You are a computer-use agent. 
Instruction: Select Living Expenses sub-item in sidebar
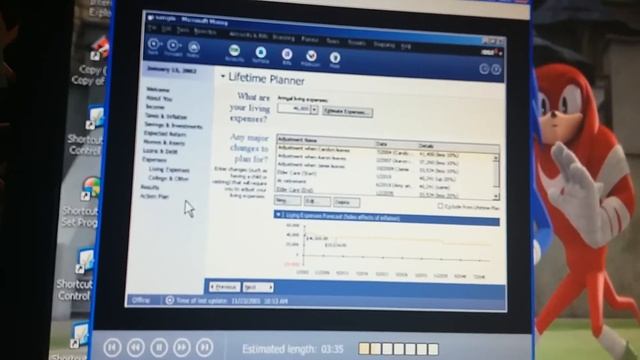coord(169,169)
